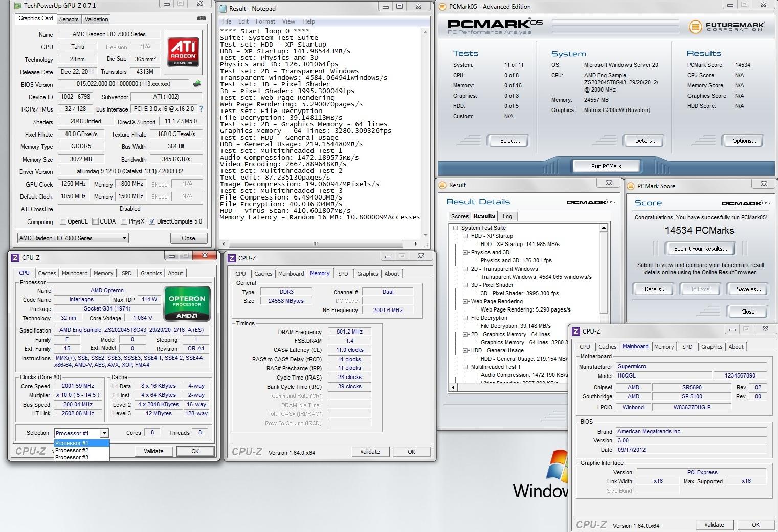Viewport: 778px width, 532px height.
Task: Click the BIOS save chip icon in GPU-Z
Action: pyautogui.click(x=197, y=84)
